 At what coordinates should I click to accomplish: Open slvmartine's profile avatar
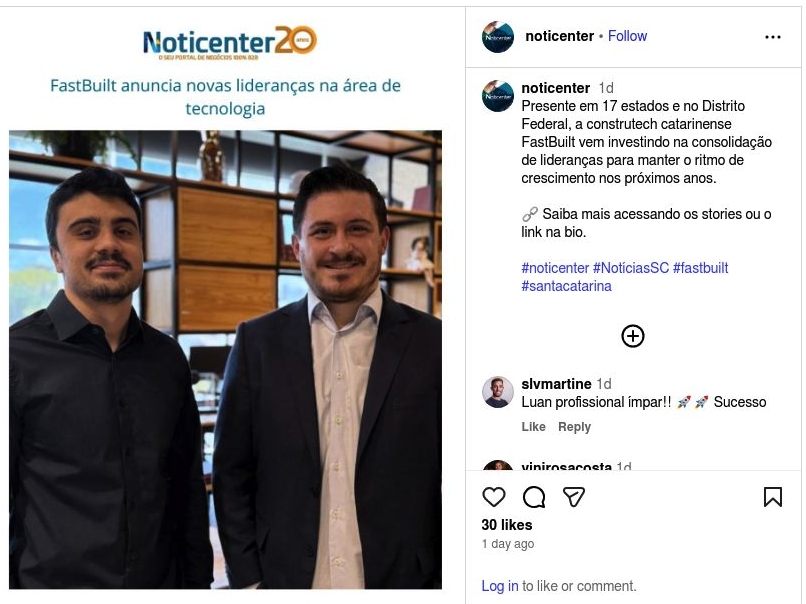tap(498, 392)
